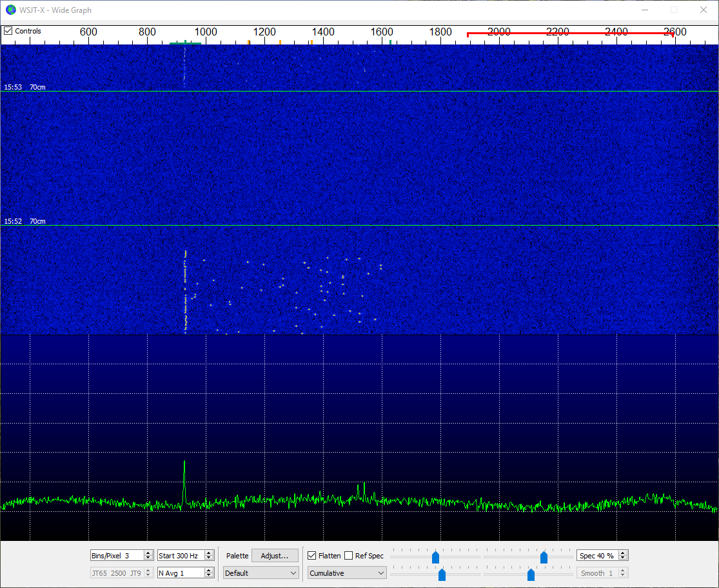Click the bottom-left spectrum gain slider handle

pos(442,574)
